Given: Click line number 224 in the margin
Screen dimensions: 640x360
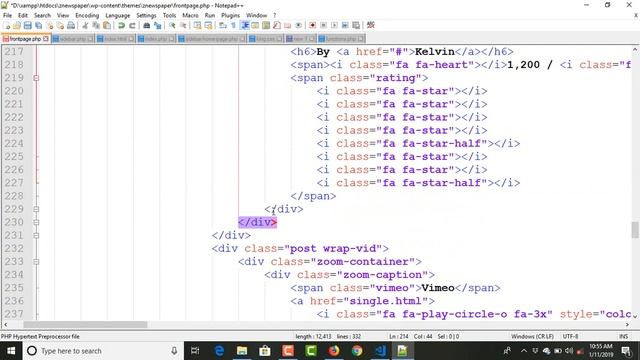Looking at the screenshot, I should click(13, 143).
